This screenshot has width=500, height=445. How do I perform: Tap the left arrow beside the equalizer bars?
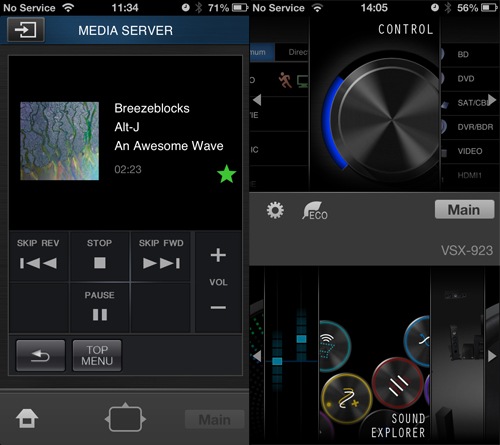click(257, 356)
